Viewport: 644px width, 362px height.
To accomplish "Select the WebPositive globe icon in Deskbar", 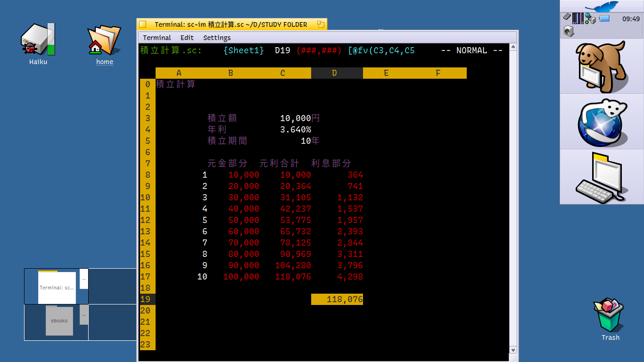I will point(602,122).
